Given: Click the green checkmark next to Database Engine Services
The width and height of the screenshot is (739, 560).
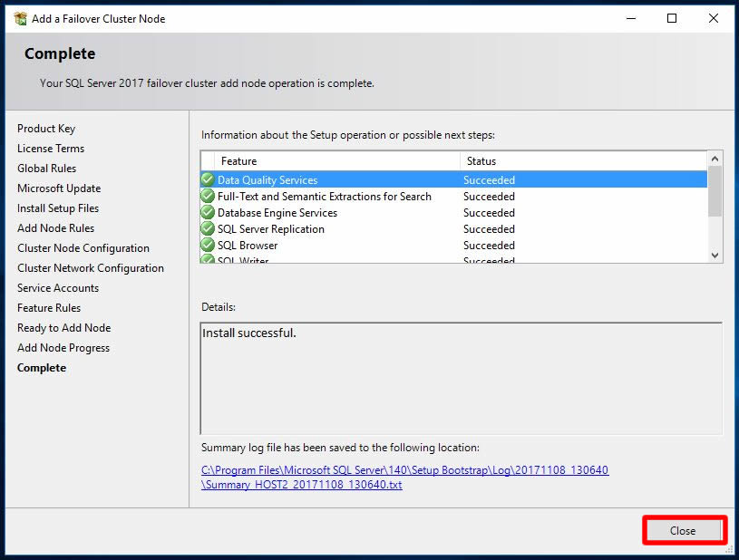Looking at the screenshot, I should [x=208, y=213].
